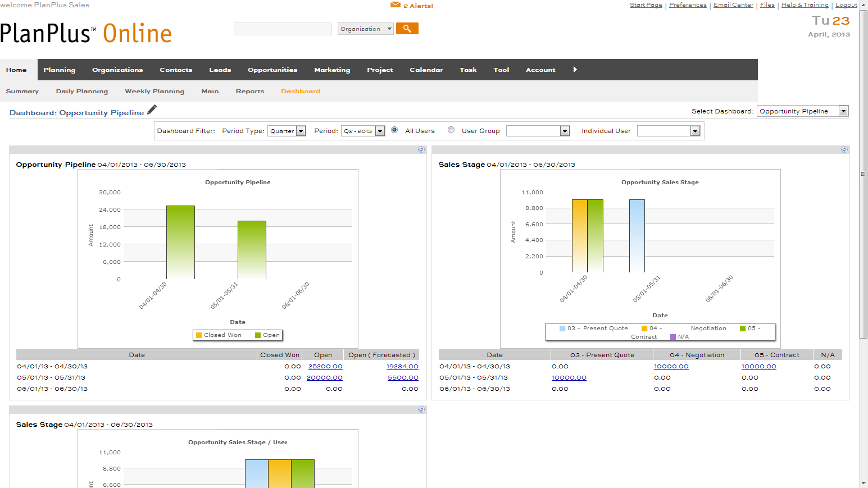Refresh the top-right Sales Stage panel icon

coord(844,149)
